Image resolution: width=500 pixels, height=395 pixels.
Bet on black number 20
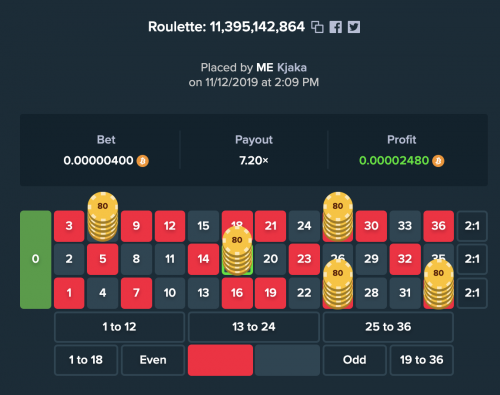270,259
